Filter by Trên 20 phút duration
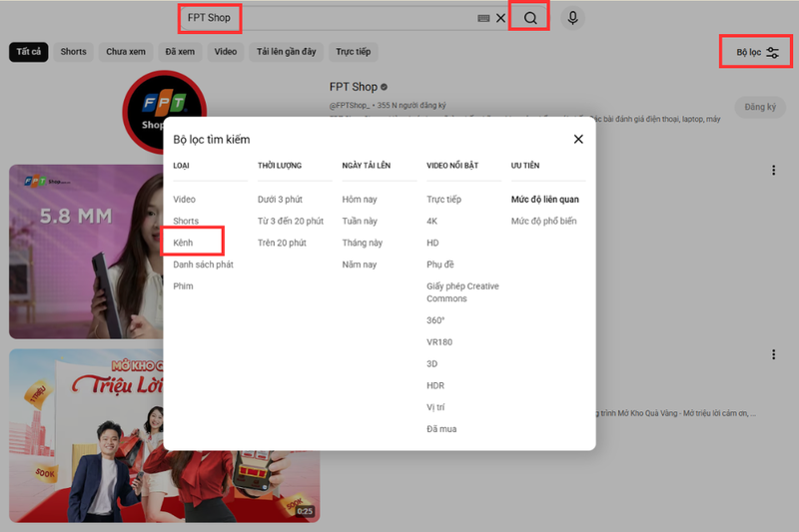Screen dimensions: 799x532 (x=282, y=243)
